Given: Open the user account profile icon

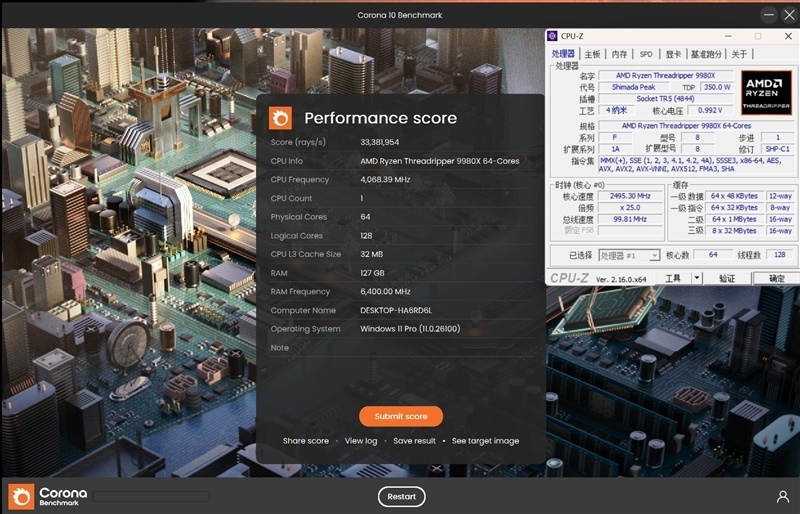Looking at the screenshot, I should click(782, 496).
